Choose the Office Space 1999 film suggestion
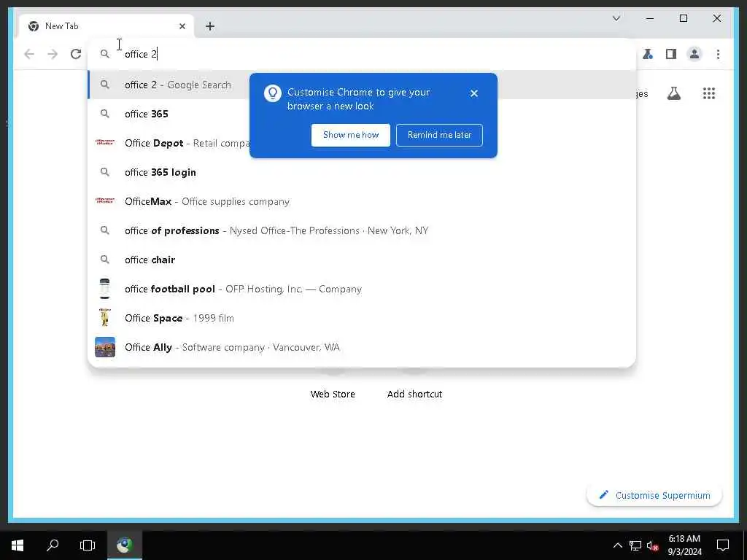Image resolution: width=747 pixels, height=560 pixels. [x=362, y=318]
